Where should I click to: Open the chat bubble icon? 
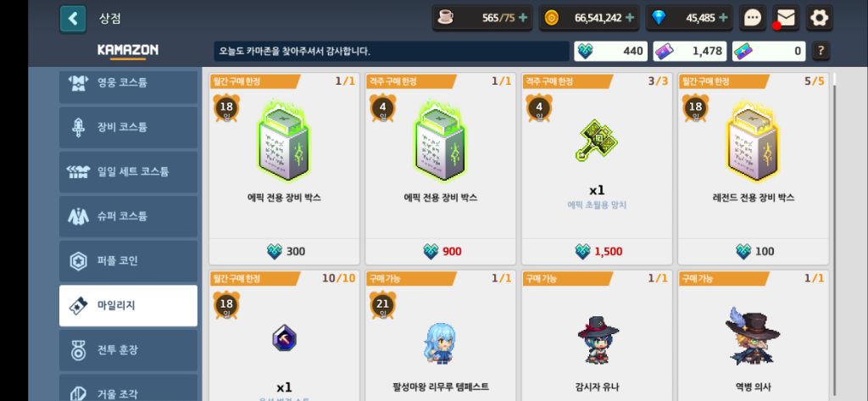(x=753, y=19)
